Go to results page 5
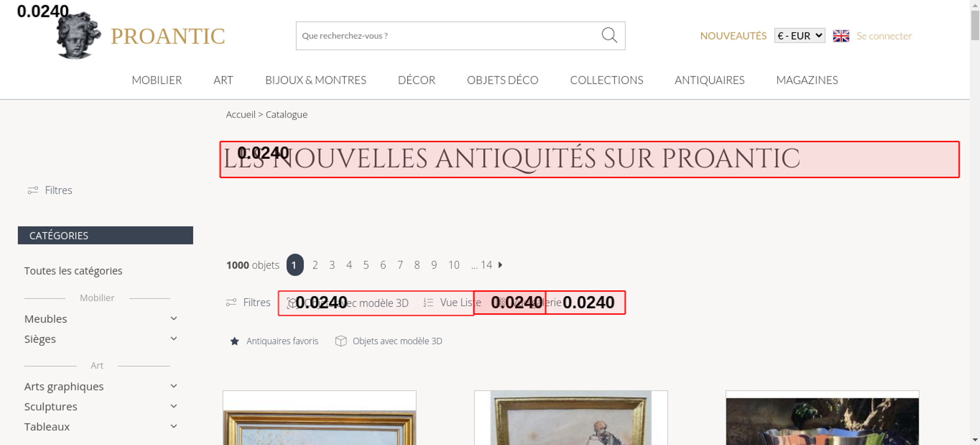This screenshot has width=980, height=445. click(x=366, y=265)
